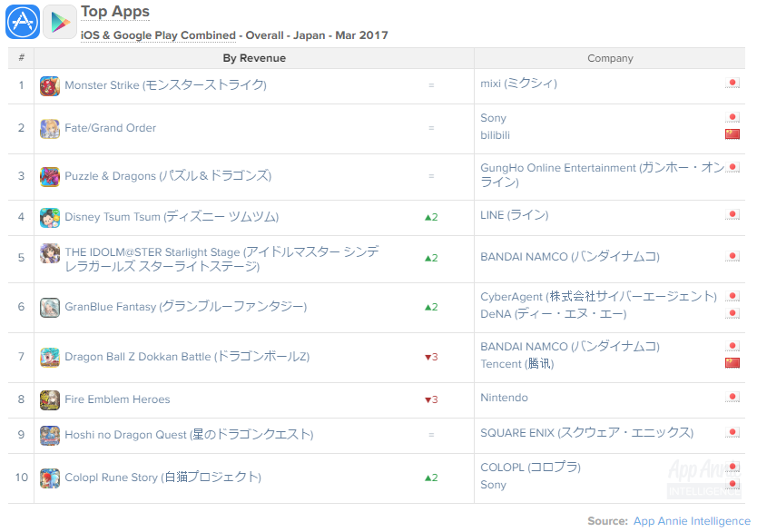Open the bilibili company link
Viewport: 757px width, 532px height.
tap(495, 135)
